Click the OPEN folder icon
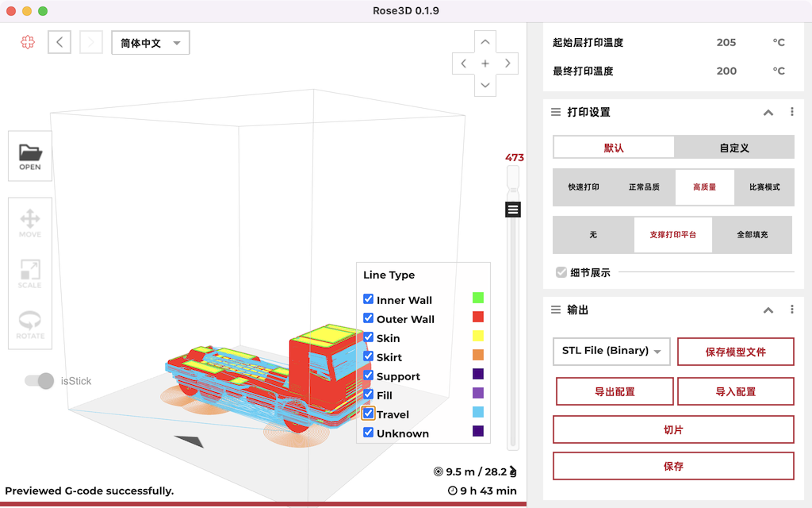This screenshot has height=508, width=812. click(x=30, y=156)
